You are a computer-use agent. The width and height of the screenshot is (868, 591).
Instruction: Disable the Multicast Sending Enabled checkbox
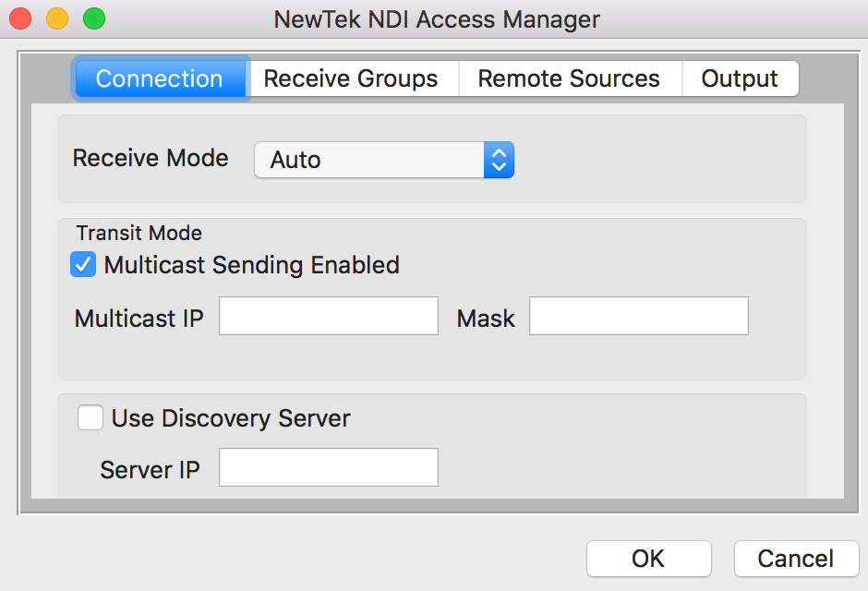point(84,265)
